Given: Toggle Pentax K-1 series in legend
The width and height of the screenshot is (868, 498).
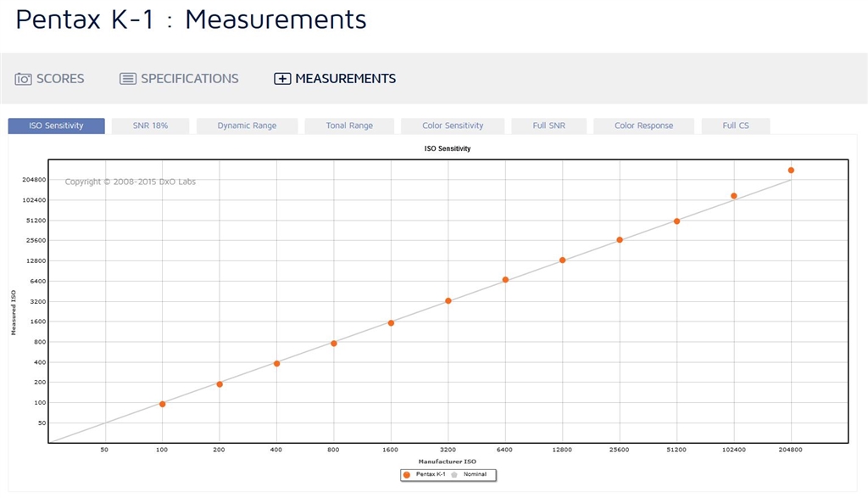Looking at the screenshot, I should (426, 475).
